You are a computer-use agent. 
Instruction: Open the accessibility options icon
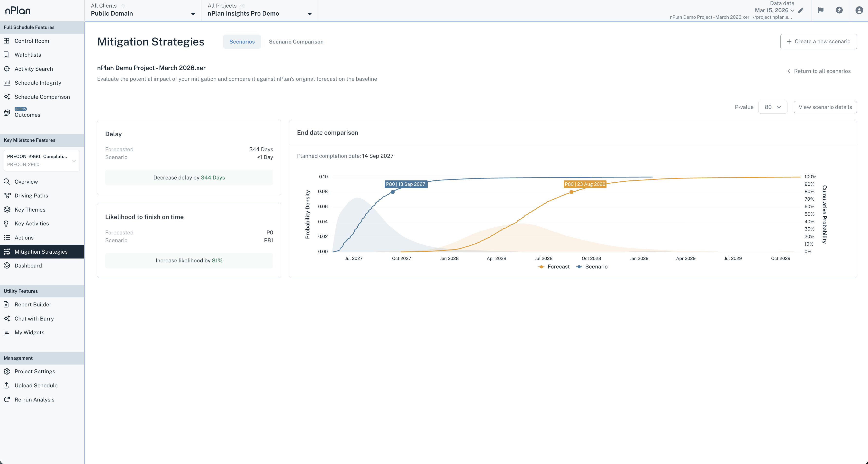coord(839,10)
